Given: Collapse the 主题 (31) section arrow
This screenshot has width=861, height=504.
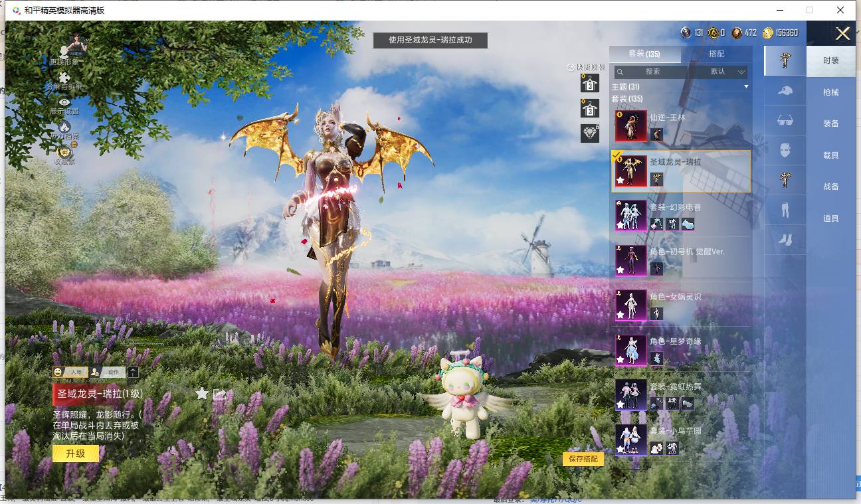Looking at the screenshot, I should (x=746, y=87).
